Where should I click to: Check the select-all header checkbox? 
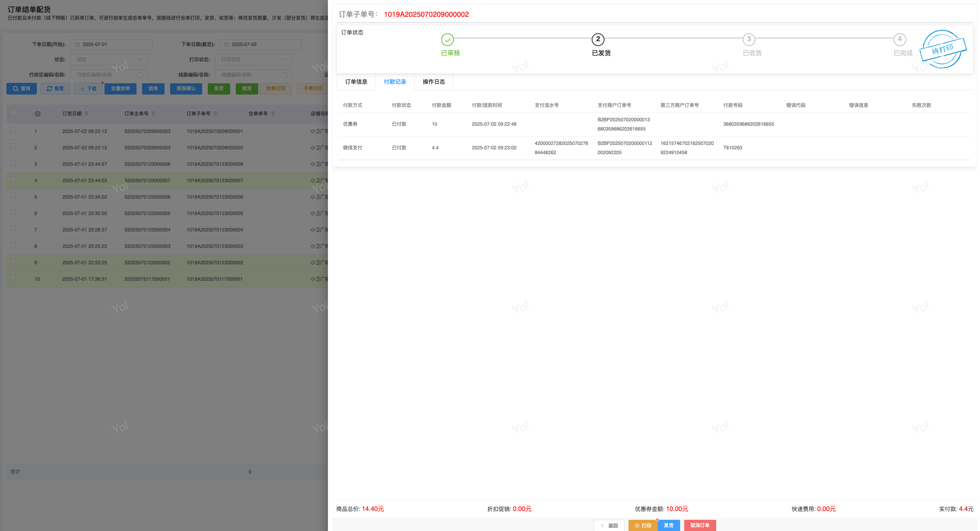pyautogui.click(x=13, y=112)
